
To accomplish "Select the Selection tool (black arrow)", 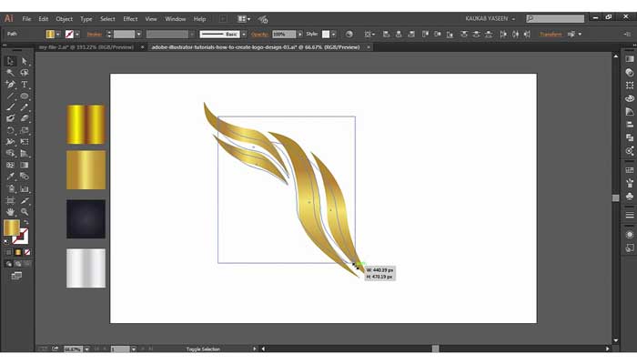I will (x=10, y=61).
